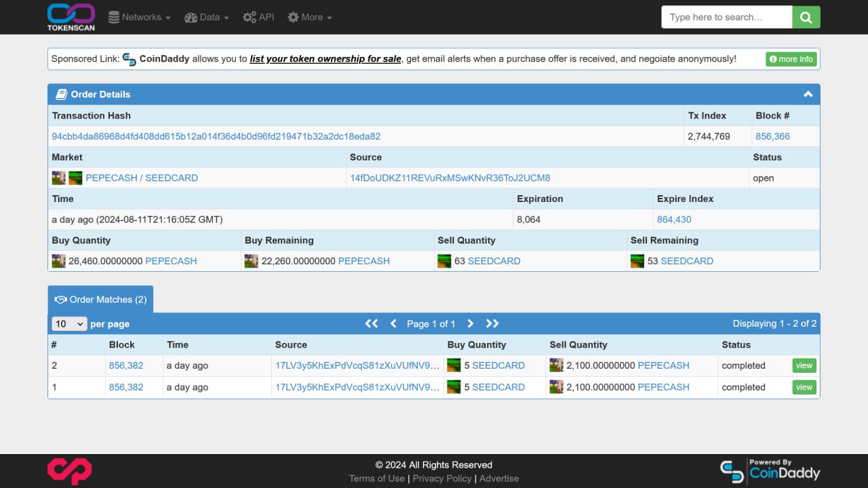The width and height of the screenshot is (868, 488).
Task: Click 'Displaying 1 - 2 of 2' text
Action: pos(774,323)
